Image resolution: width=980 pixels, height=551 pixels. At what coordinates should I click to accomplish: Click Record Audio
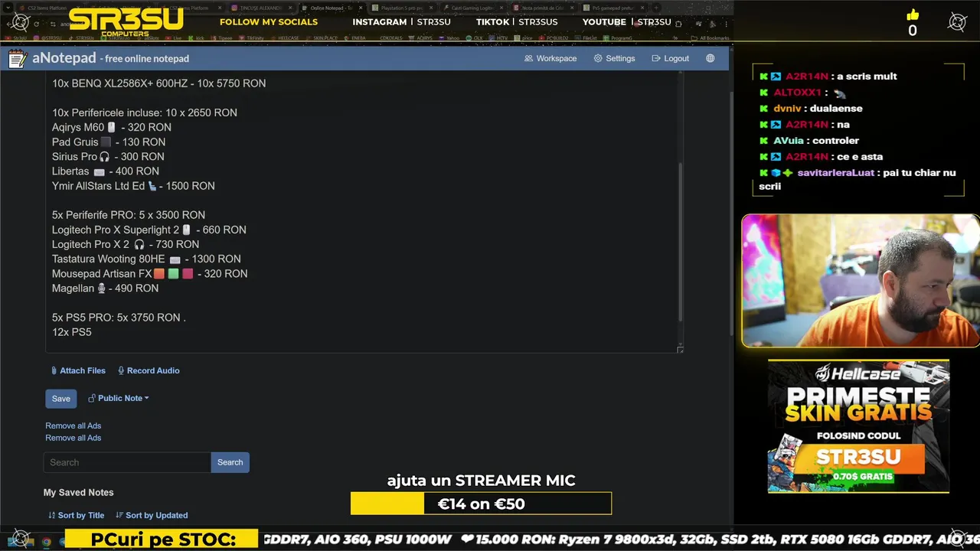(149, 370)
